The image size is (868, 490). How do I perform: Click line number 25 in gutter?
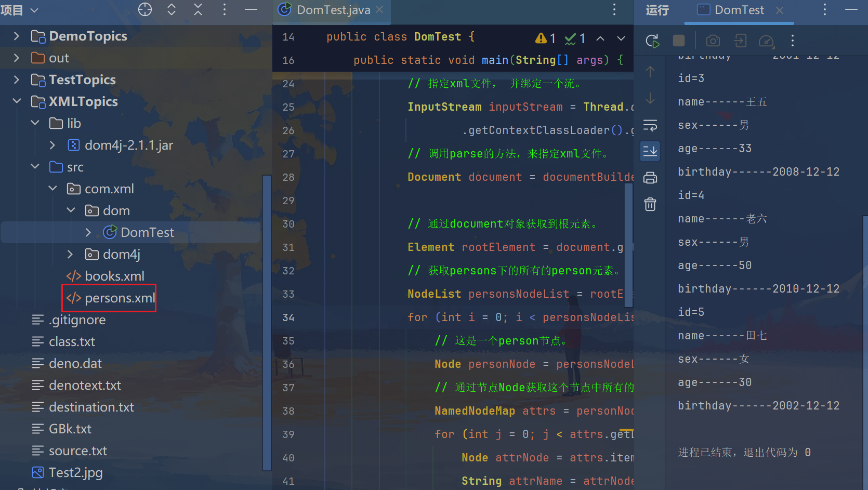point(288,107)
